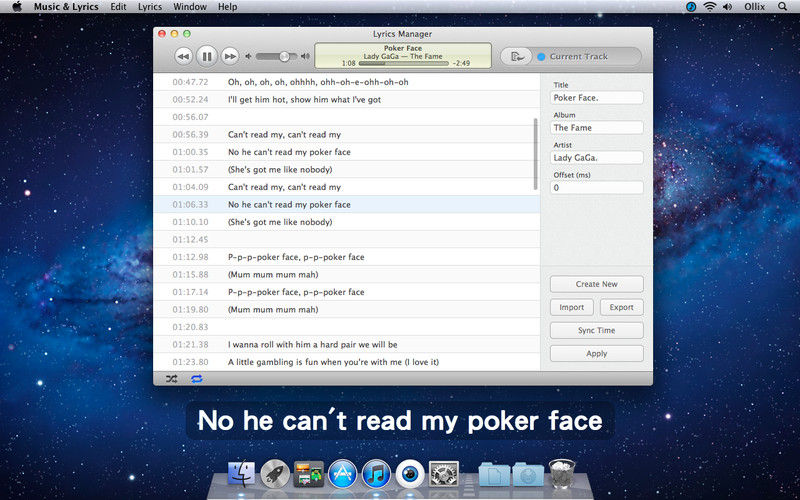Screen dimensions: 800x500
Task: Select the highlighted 01:06.33 lyric row
Action: pyautogui.click(x=346, y=204)
